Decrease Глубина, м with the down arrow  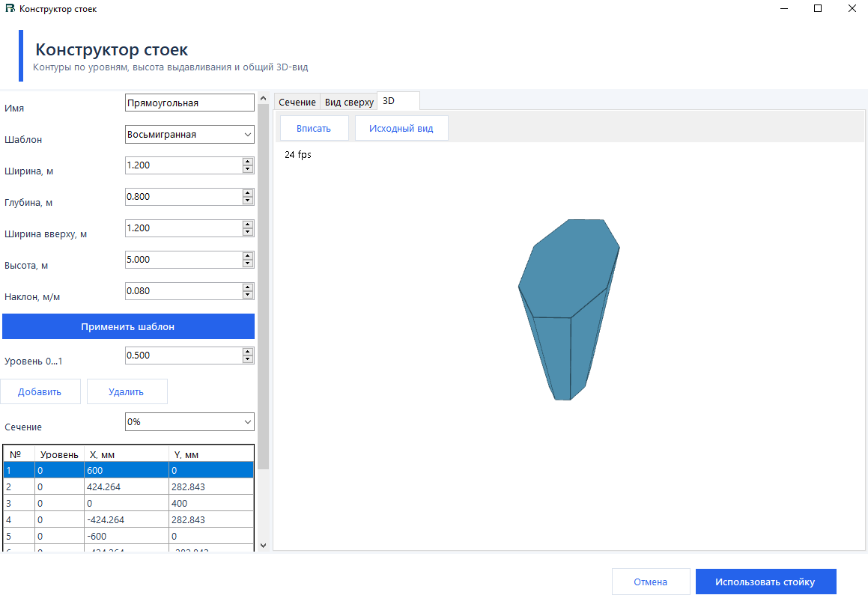click(x=248, y=201)
